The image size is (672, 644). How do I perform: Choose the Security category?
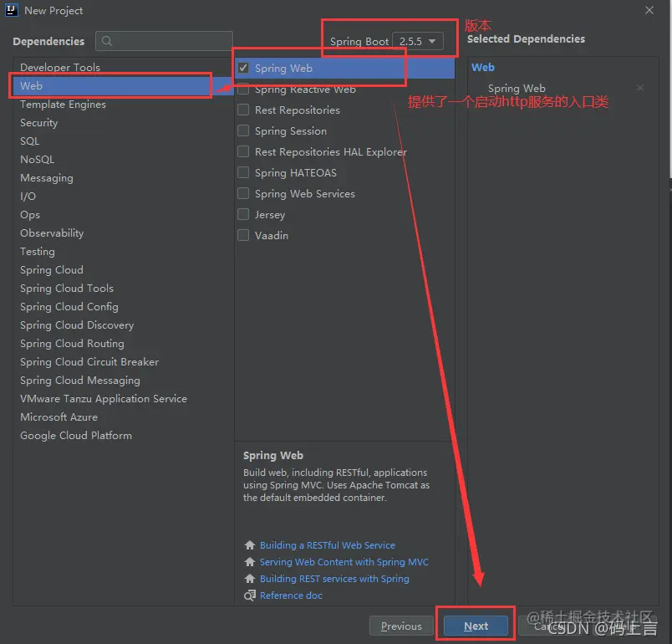123,123
